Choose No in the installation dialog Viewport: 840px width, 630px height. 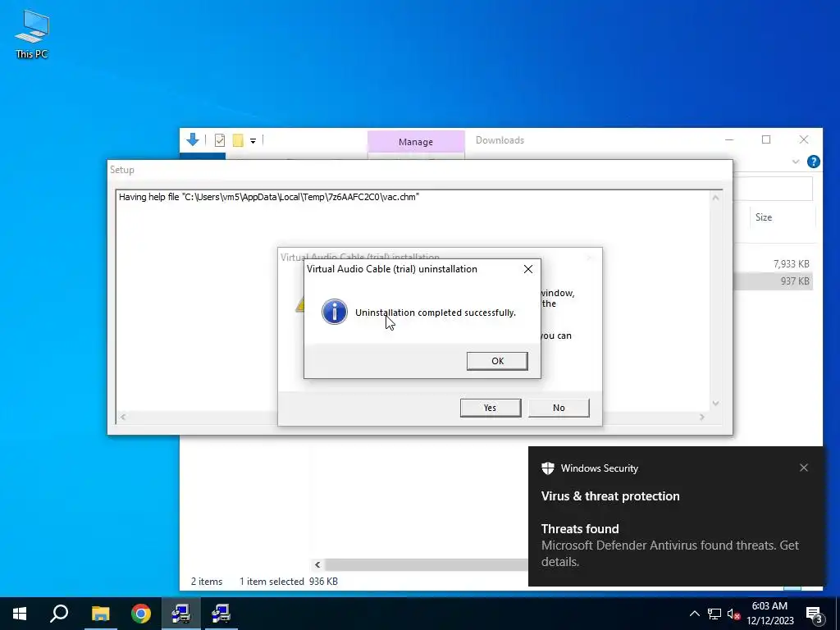point(559,408)
